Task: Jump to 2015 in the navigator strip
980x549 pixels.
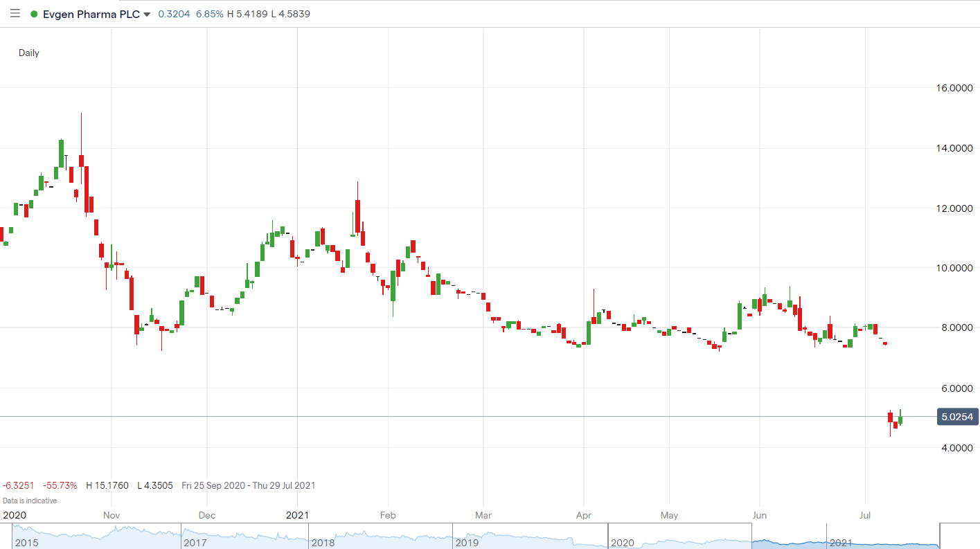Action: (x=26, y=543)
